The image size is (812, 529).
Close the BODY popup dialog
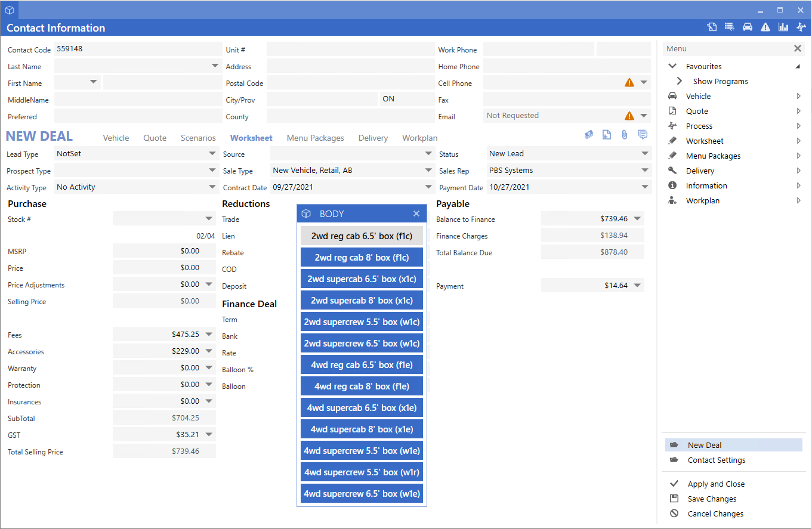[416, 214]
